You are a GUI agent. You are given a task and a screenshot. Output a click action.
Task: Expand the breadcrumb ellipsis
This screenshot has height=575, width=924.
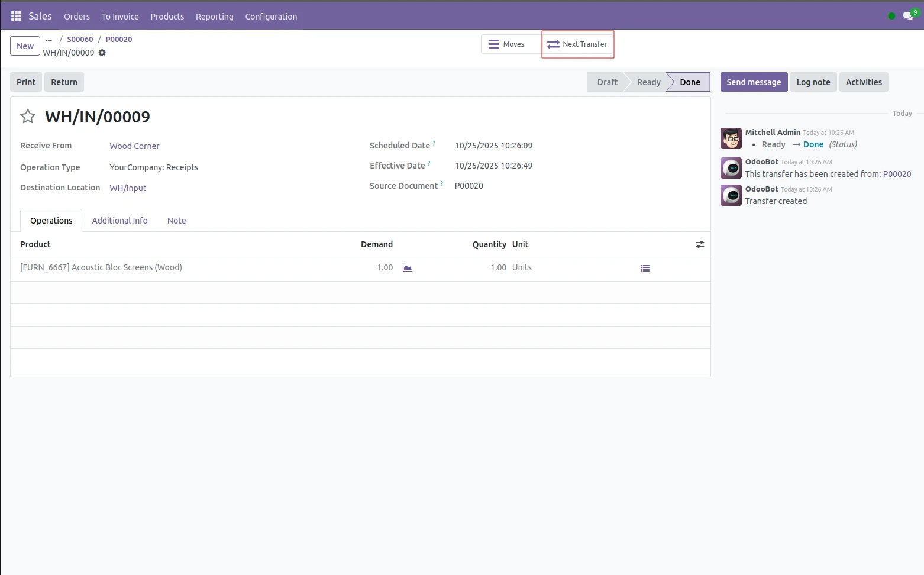click(x=49, y=40)
